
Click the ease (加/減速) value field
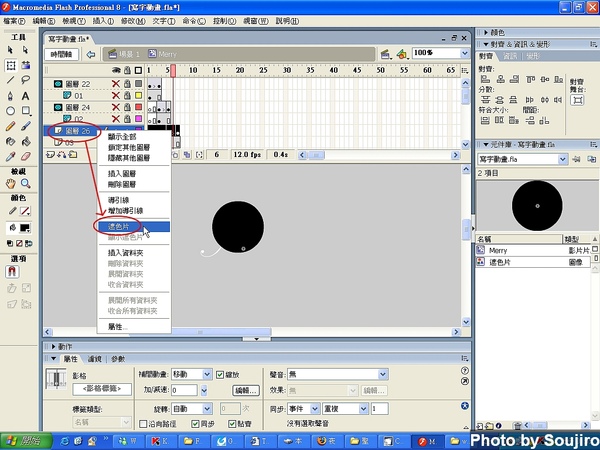[x=184, y=390]
